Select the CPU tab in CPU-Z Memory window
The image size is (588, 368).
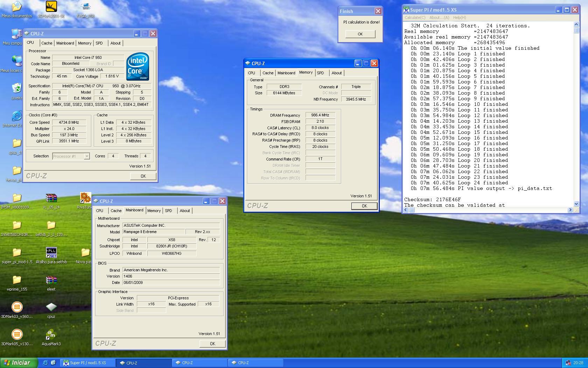[x=251, y=73]
